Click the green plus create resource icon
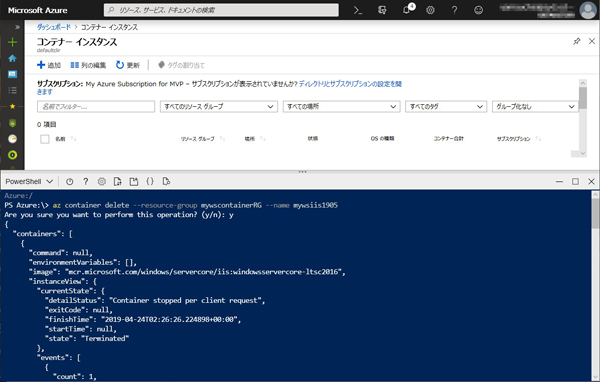This screenshot has height=382, width=600. coord(13,42)
